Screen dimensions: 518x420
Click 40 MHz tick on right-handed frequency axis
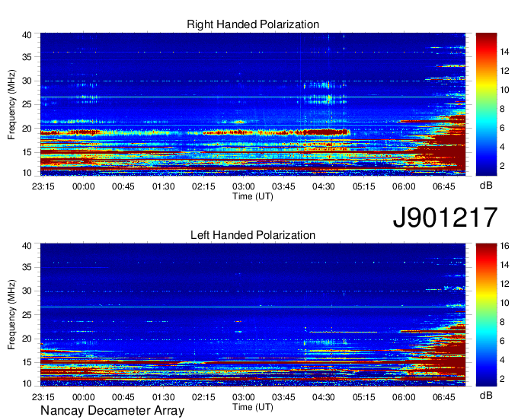tap(27, 35)
